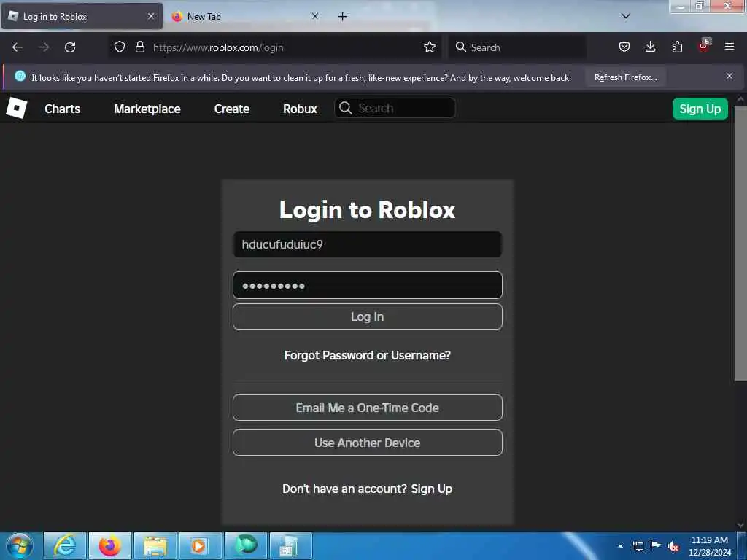Open the tracking protection shield icon
Viewport: 747px width, 560px height.
pos(120,47)
